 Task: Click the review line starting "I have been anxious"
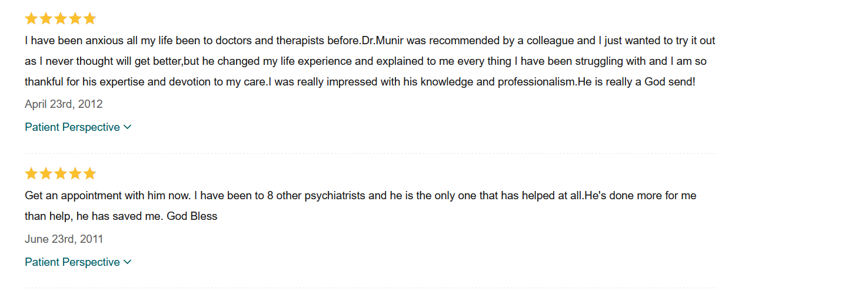pyautogui.click(x=370, y=41)
